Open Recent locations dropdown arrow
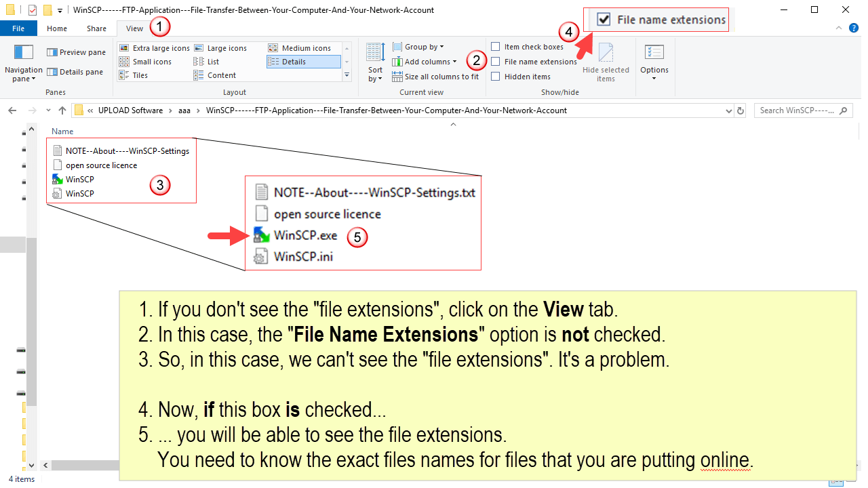Screen dimensions: 868x488 pyautogui.click(x=48, y=110)
